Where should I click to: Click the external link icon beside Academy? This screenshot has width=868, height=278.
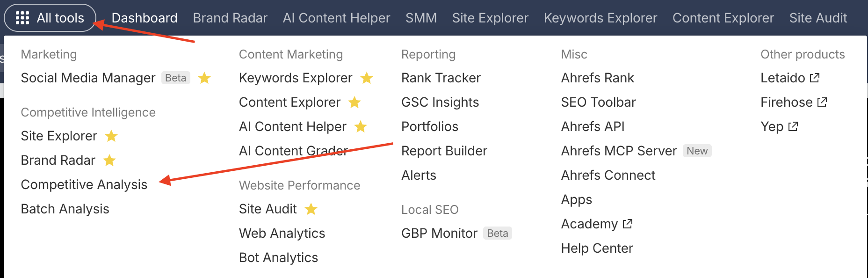[628, 224]
